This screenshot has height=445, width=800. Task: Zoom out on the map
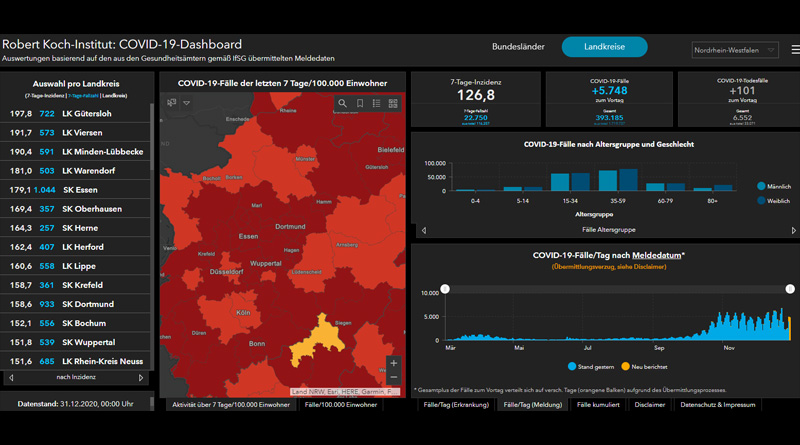coord(394,377)
